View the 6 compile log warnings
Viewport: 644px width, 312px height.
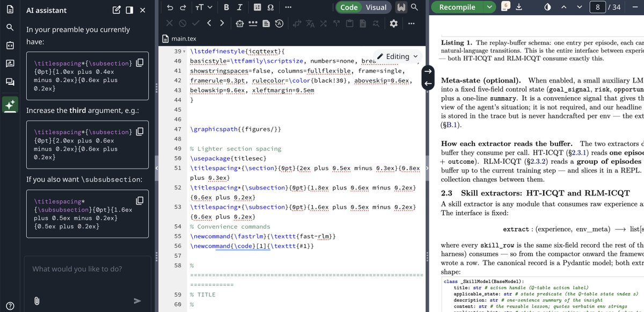click(x=506, y=6)
